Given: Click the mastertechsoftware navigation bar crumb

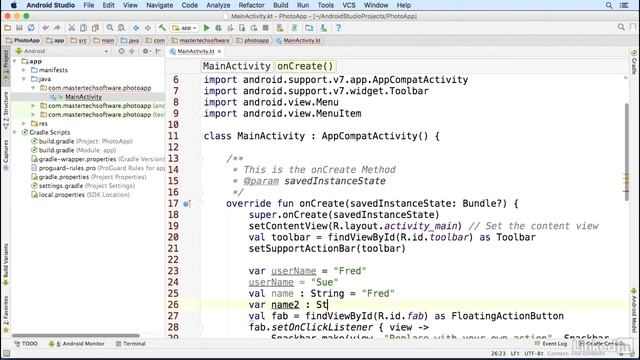Looking at the screenshot, I should tap(200, 40).
